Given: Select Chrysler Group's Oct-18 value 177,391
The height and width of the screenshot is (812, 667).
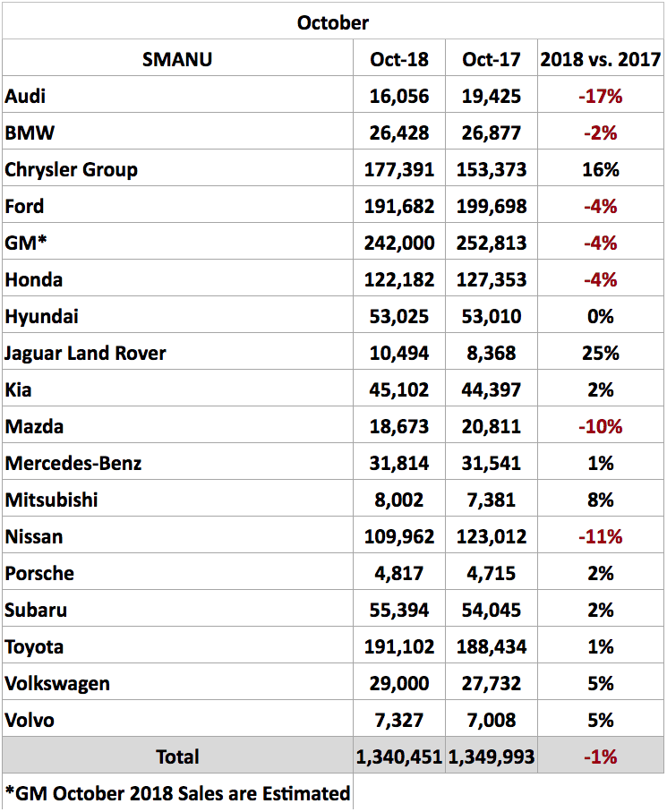Looking at the screenshot, I should pos(399,169).
